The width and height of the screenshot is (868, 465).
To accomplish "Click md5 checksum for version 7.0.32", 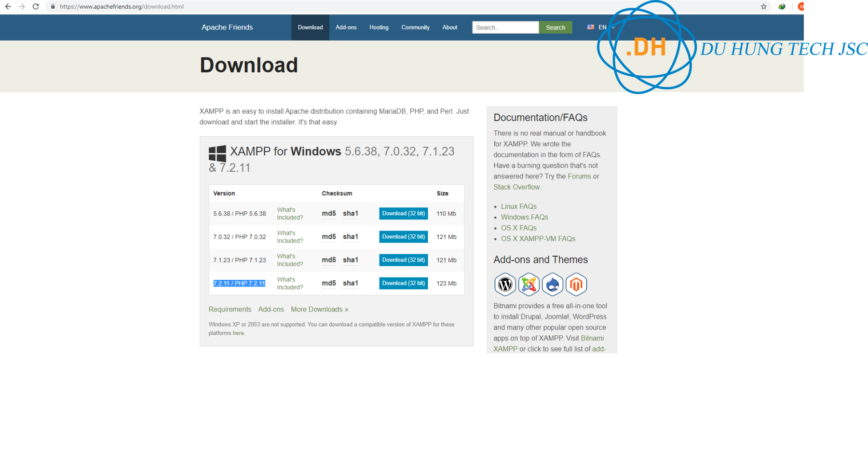I will click(x=328, y=237).
